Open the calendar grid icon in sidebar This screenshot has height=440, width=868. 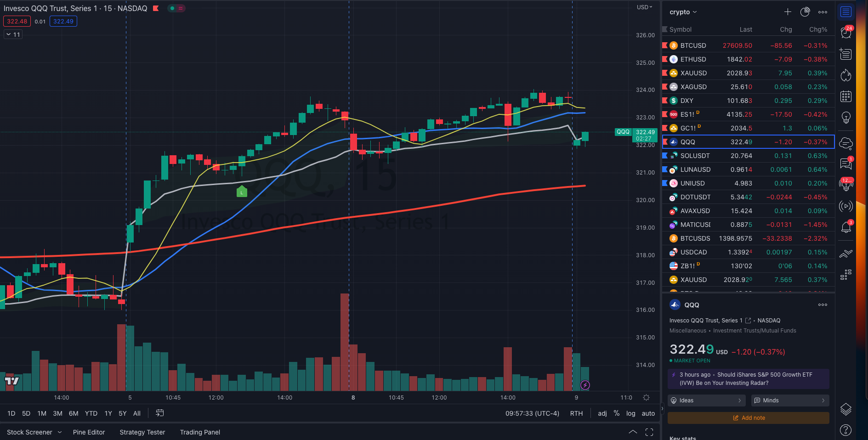pos(846,96)
